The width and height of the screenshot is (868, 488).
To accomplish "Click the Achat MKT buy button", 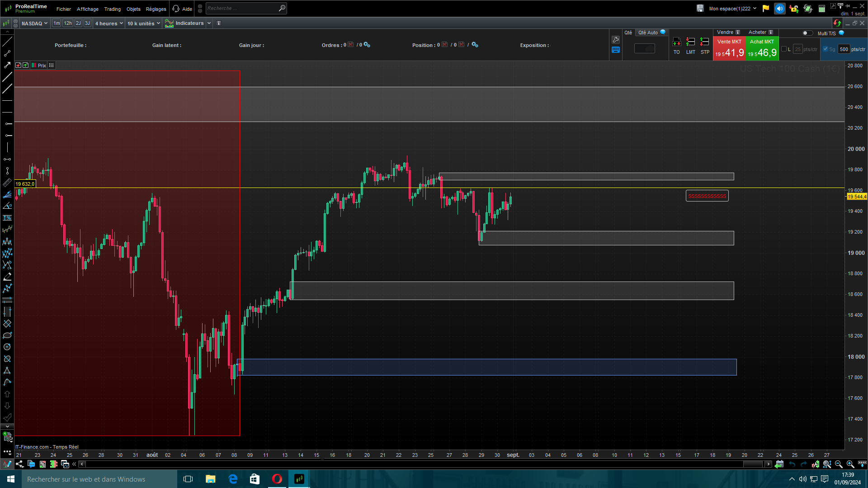I will [x=762, y=49].
